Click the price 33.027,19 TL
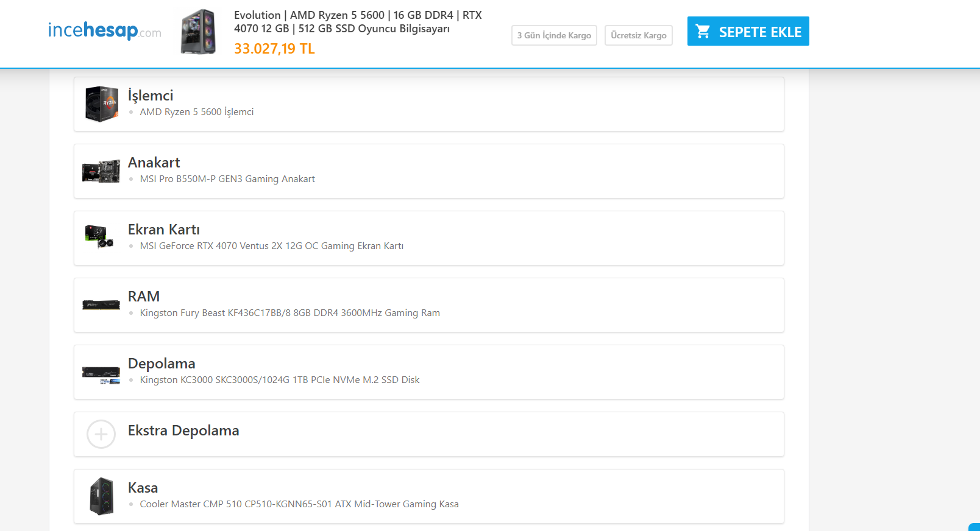This screenshot has height=531, width=980. pyautogui.click(x=274, y=49)
